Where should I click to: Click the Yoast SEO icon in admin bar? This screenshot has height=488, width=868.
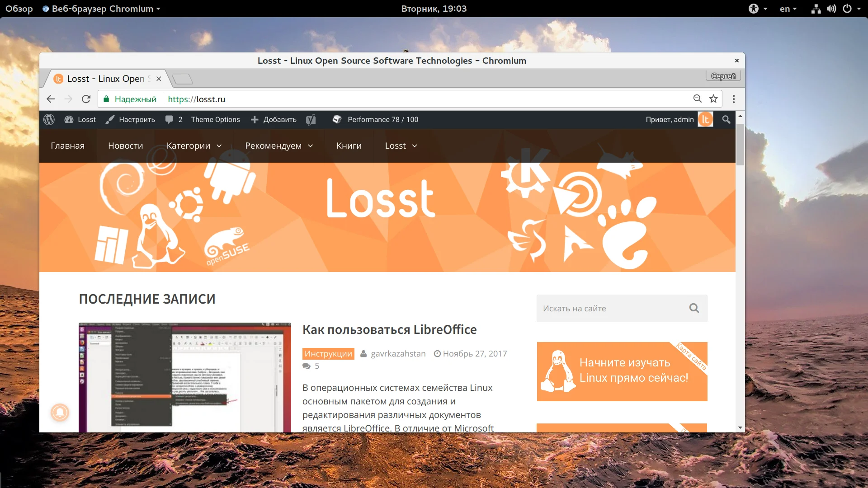click(x=311, y=119)
